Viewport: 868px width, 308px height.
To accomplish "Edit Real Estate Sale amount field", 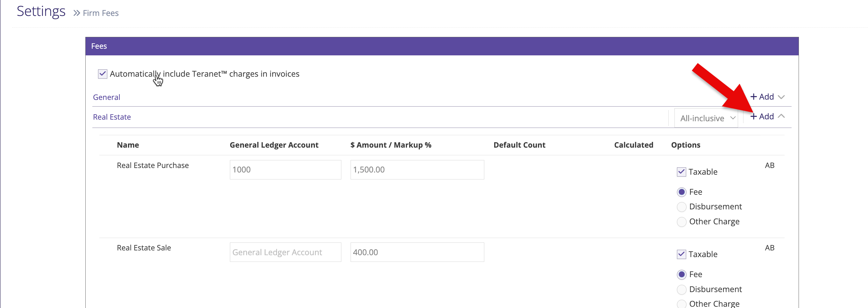I will pos(417,252).
